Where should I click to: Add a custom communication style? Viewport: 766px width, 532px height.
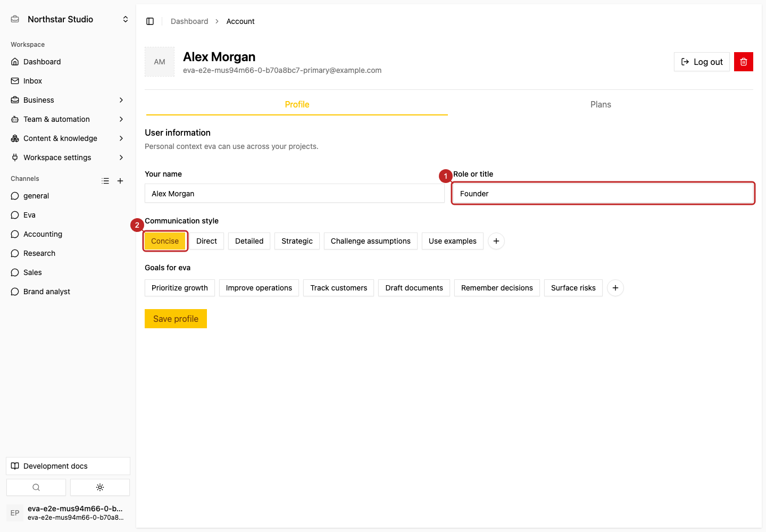(496, 241)
